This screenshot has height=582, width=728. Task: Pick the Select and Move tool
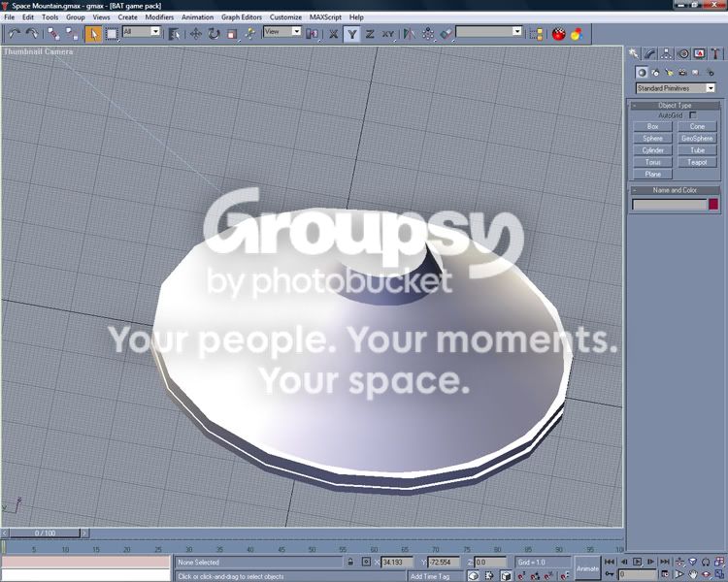[195, 34]
